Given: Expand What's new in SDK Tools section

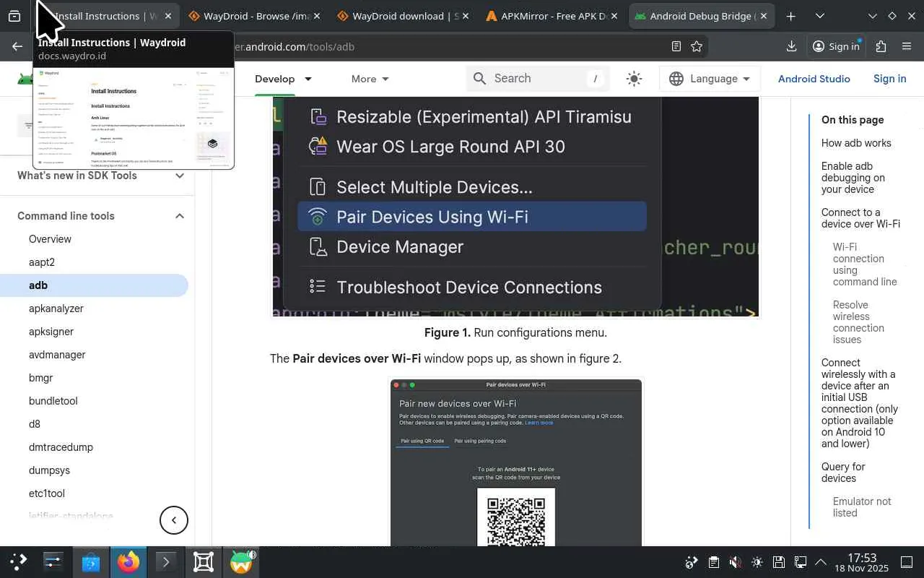Looking at the screenshot, I should tap(180, 176).
